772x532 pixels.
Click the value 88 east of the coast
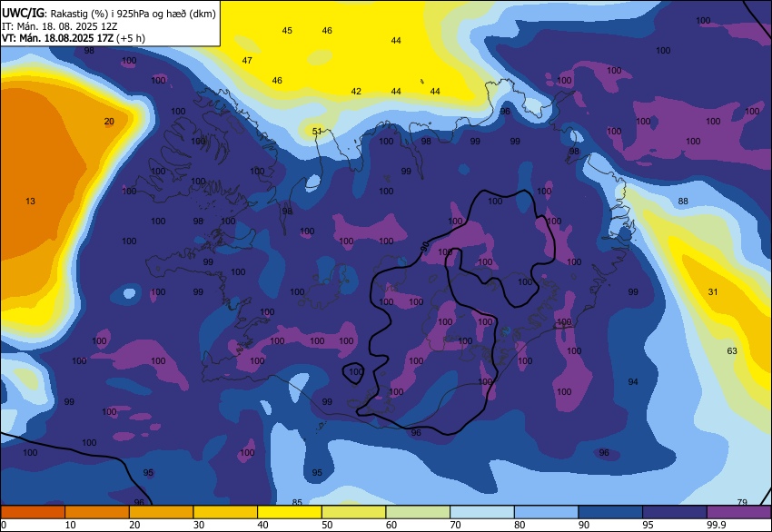click(x=683, y=201)
